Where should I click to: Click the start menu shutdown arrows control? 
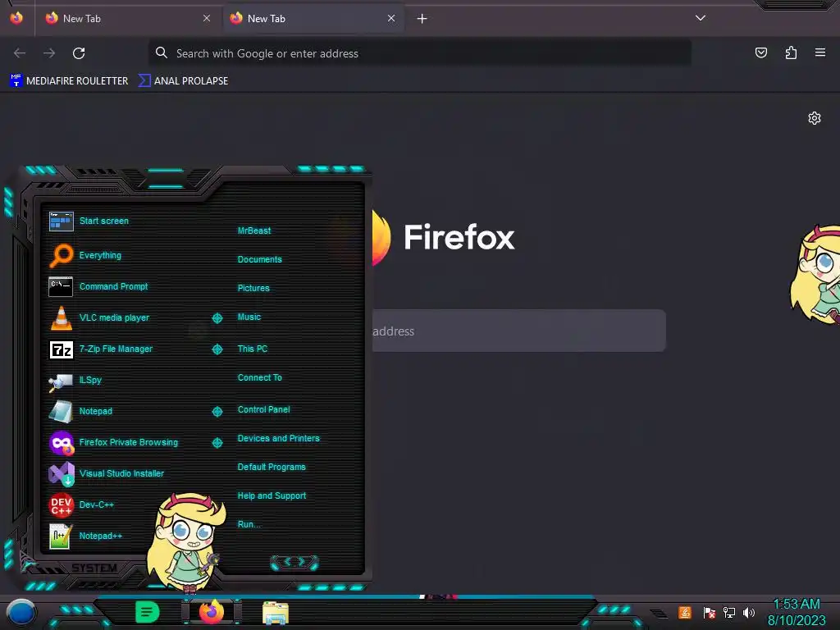pos(294,562)
